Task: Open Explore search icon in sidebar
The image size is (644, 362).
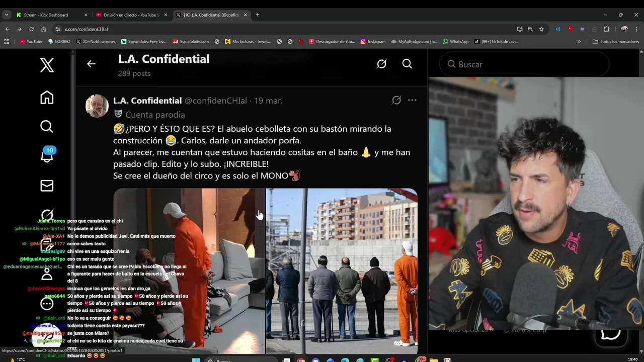Action: pyautogui.click(x=47, y=127)
